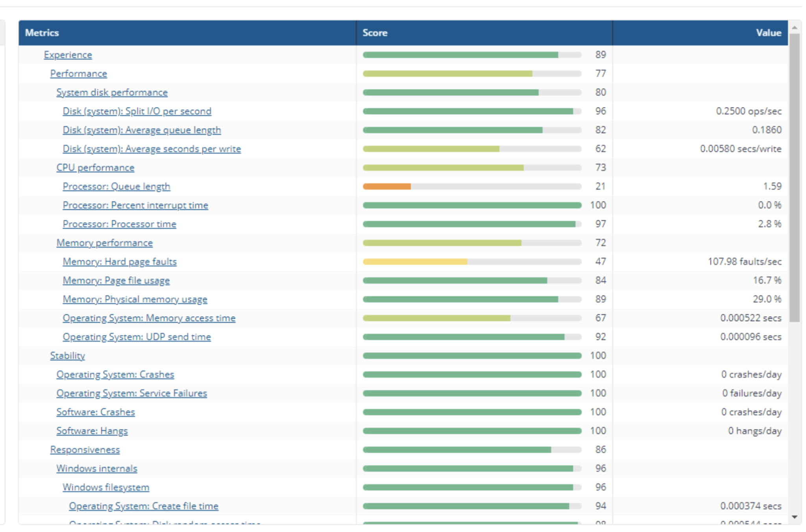Open Processor: Queue length metric
The height and width of the screenshot is (532, 806).
[x=116, y=186]
